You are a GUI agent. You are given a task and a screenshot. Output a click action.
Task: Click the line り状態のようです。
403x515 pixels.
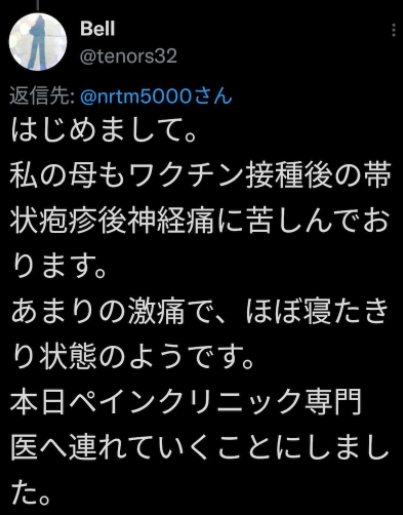tap(133, 357)
